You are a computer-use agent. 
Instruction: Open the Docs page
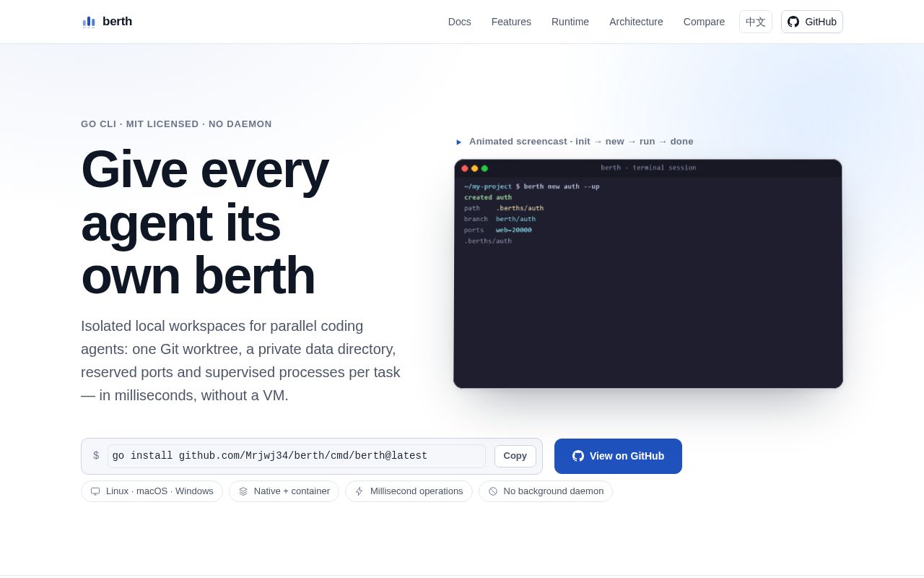[x=460, y=22]
